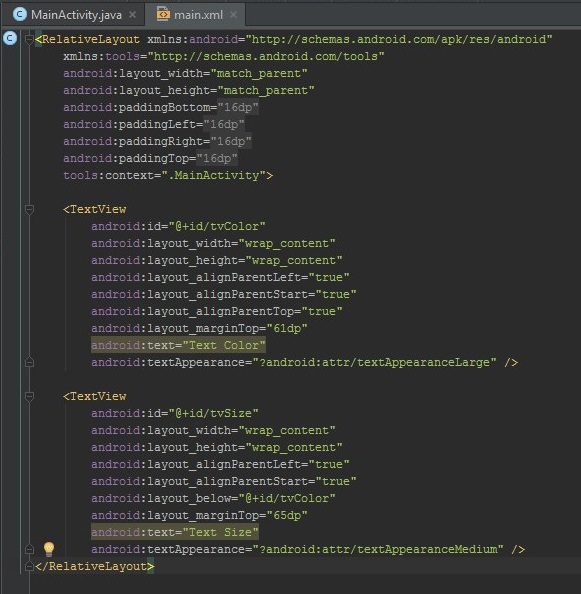
Task: Click the highlighted android:text="Text Size" line
Action: point(175,532)
